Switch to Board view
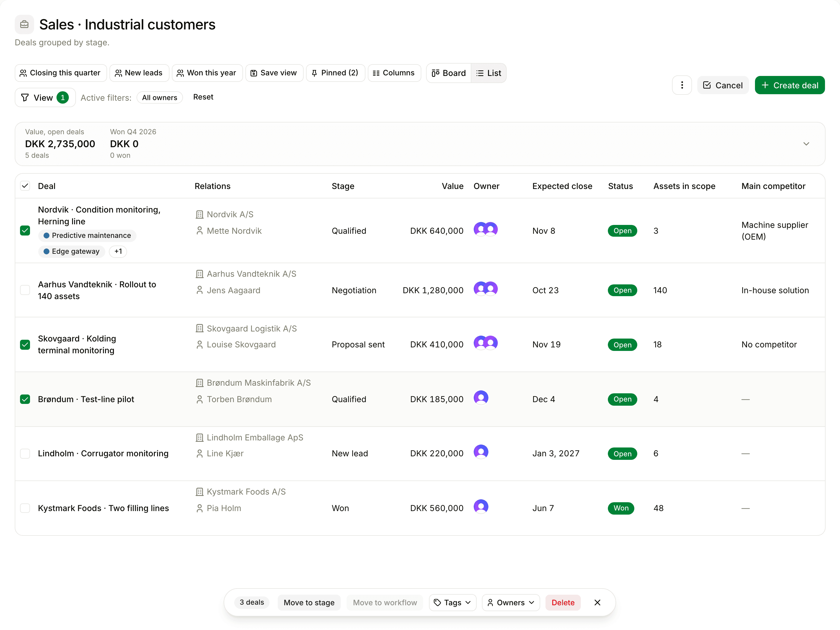The width and height of the screenshot is (840, 630). tap(449, 73)
